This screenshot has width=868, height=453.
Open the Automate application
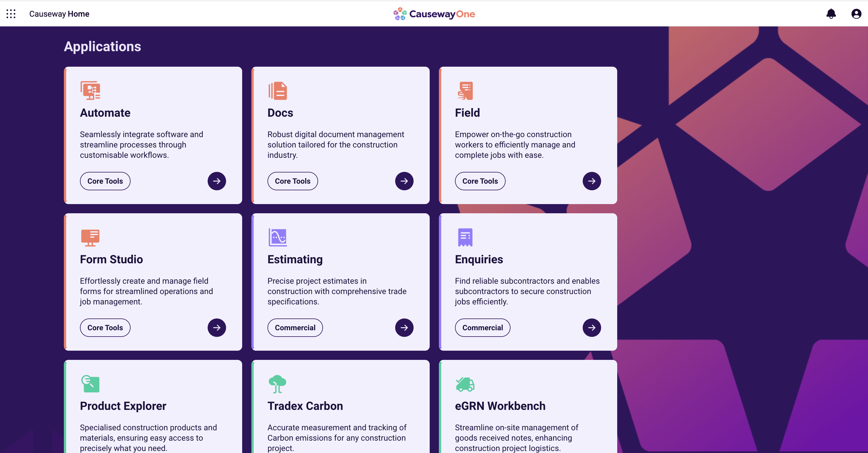click(217, 181)
